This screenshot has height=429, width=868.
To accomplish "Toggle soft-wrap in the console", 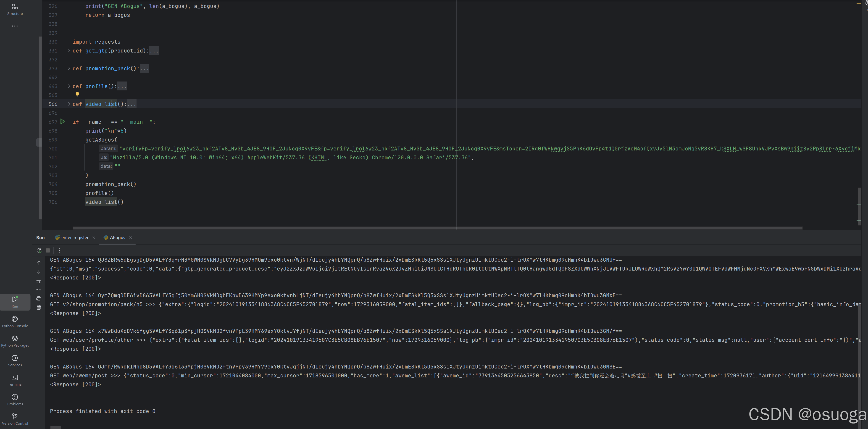I will [39, 280].
